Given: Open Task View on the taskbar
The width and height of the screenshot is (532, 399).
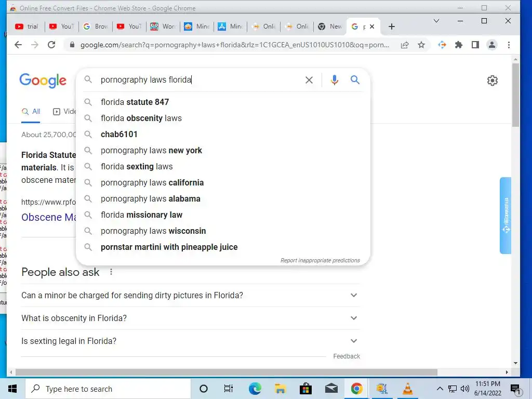Looking at the screenshot, I should point(229,389).
